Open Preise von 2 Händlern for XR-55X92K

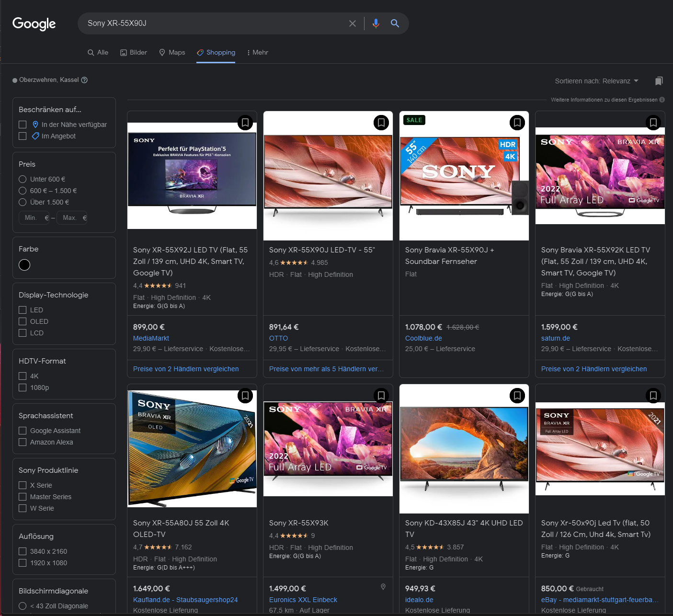[594, 369]
